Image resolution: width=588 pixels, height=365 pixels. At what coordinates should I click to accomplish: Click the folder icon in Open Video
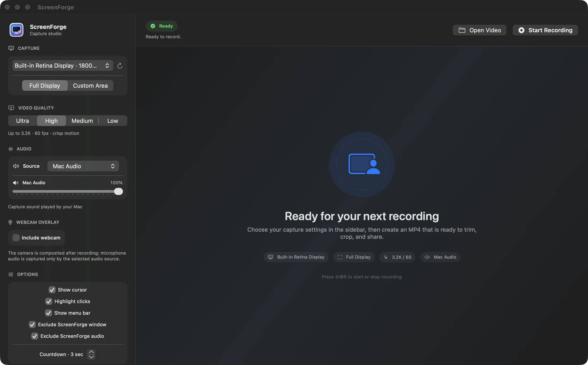pyautogui.click(x=462, y=30)
